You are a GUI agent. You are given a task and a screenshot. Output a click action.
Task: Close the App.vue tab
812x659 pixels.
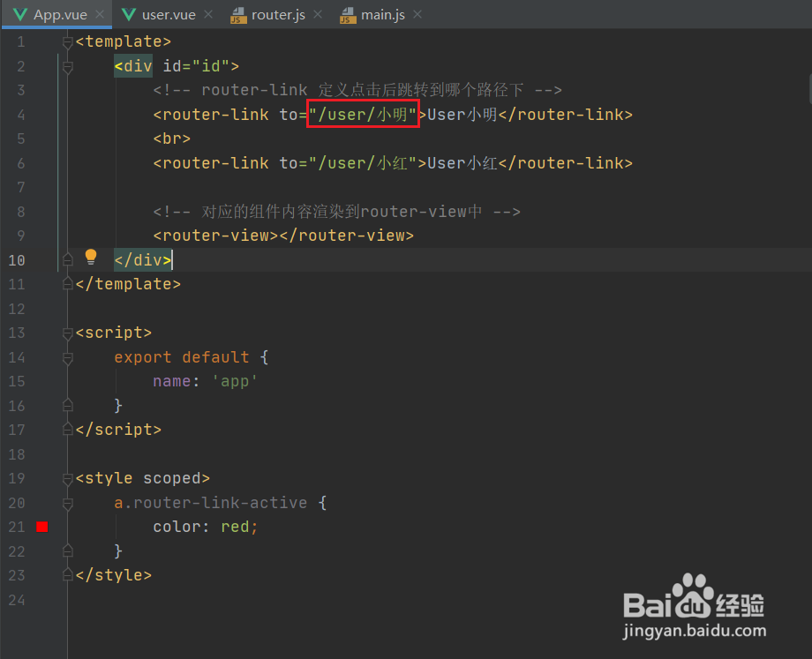pyautogui.click(x=100, y=14)
